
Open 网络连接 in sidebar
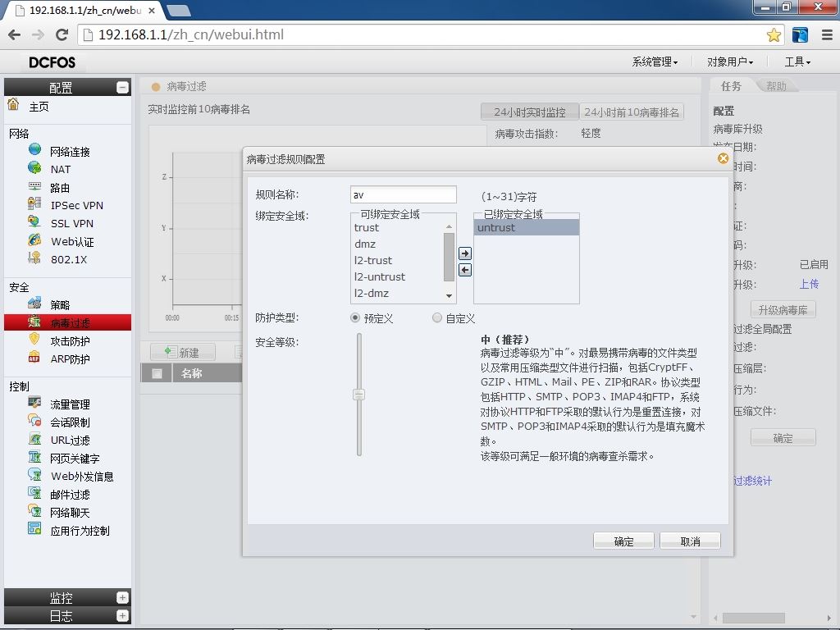71,152
